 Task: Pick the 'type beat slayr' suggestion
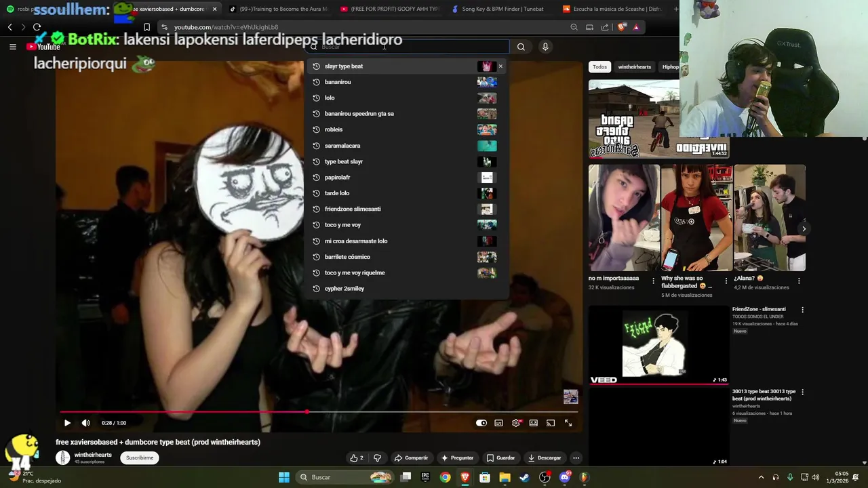(x=407, y=161)
